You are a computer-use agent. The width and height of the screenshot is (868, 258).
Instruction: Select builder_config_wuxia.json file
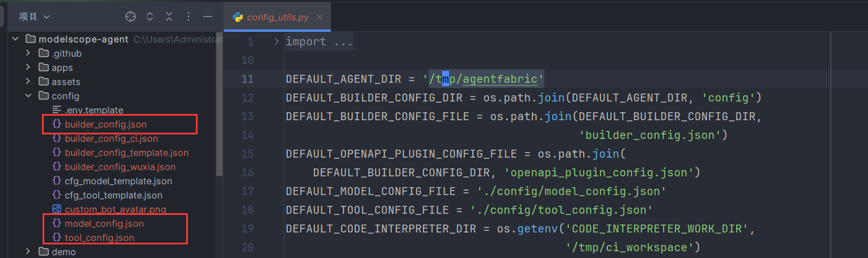(x=120, y=167)
